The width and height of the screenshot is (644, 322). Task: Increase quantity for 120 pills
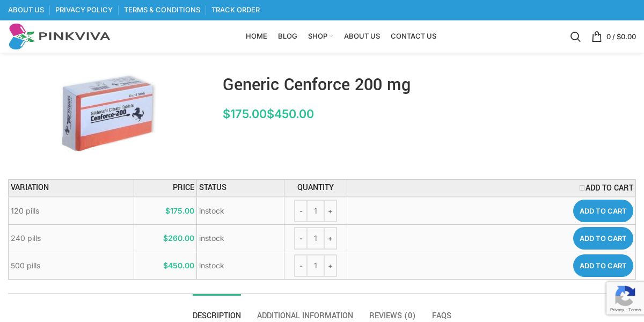pos(330,211)
